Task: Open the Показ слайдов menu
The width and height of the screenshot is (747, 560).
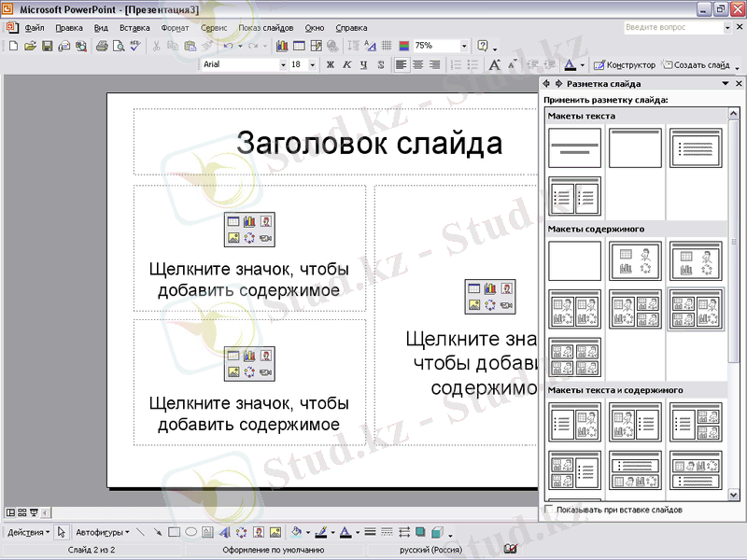Action: tap(265, 28)
